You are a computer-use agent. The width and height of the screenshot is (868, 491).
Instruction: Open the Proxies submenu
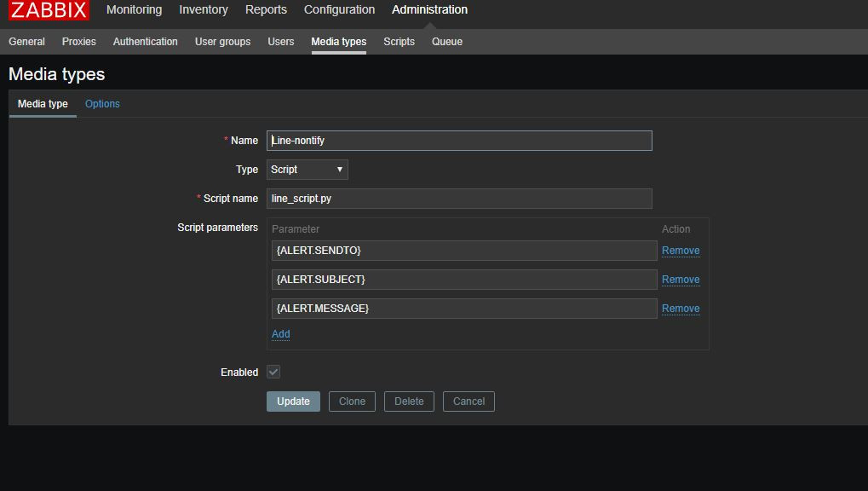tap(79, 42)
